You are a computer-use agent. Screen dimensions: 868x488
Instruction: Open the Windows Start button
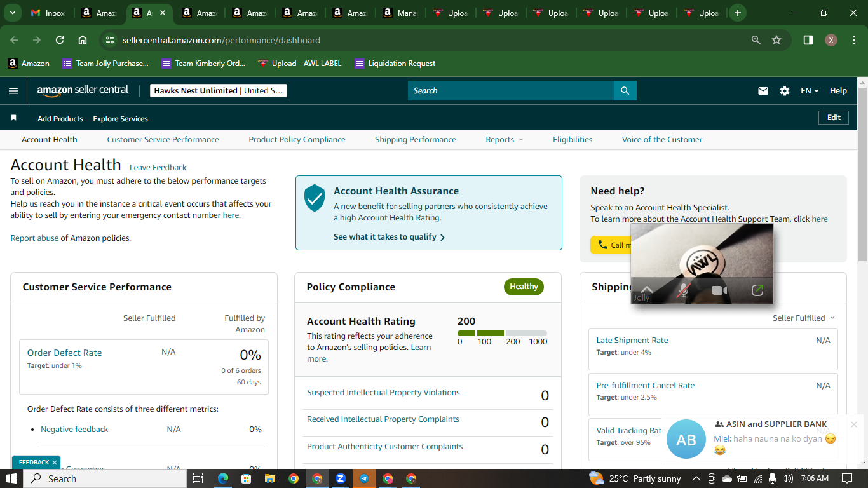point(11,478)
